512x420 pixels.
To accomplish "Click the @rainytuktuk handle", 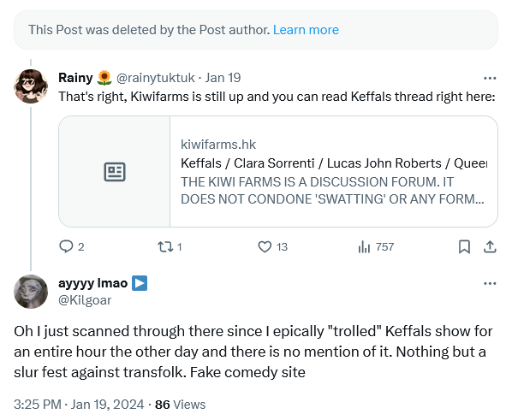I will point(156,78).
